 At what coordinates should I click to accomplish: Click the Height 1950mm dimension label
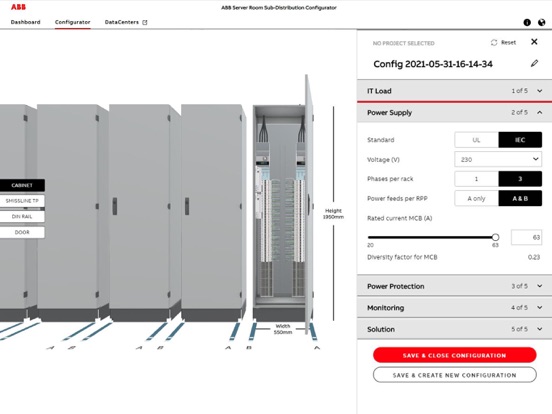(333, 214)
